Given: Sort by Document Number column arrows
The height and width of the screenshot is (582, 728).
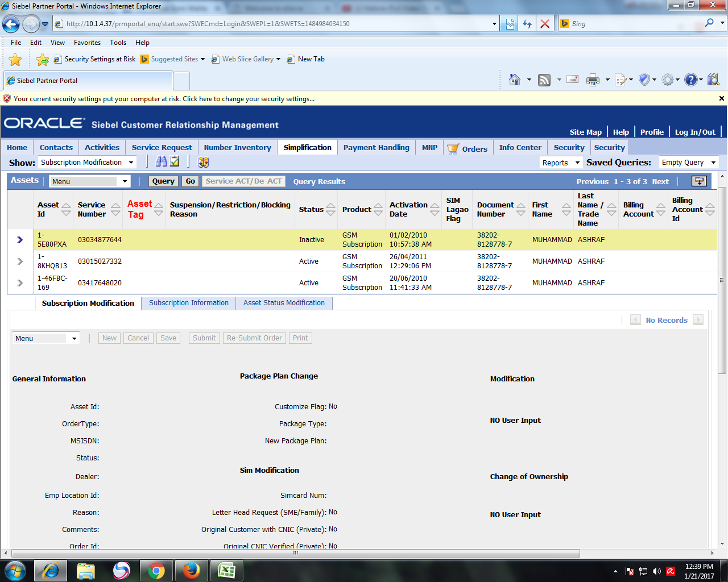Looking at the screenshot, I should coord(520,209).
